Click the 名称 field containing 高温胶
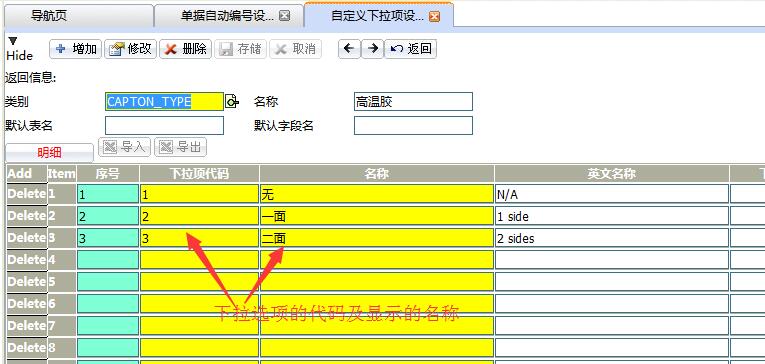 point(413,101)
